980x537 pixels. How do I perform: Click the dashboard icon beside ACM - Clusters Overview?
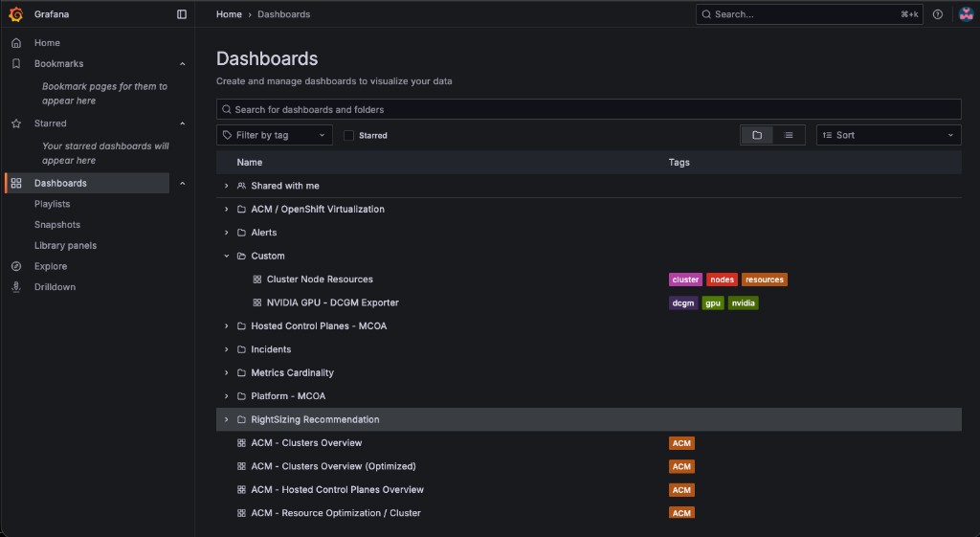(241, 442)
